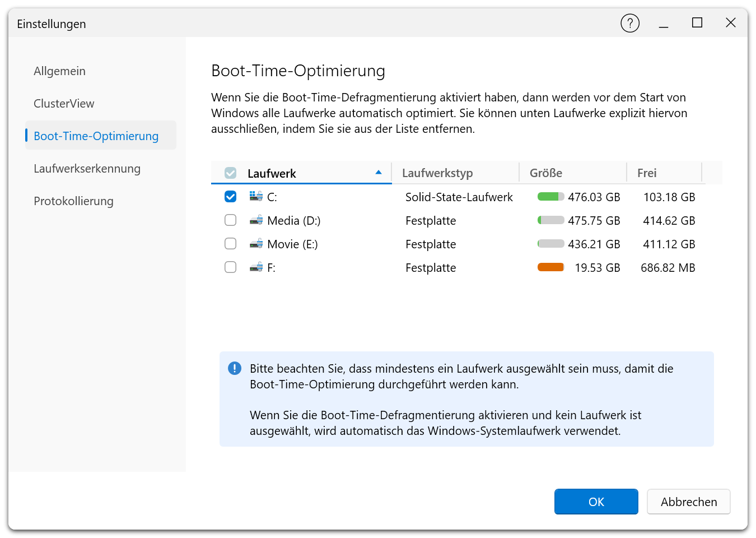Click the Media (D:) drive icon
The image size is (756, 538).
256,220
